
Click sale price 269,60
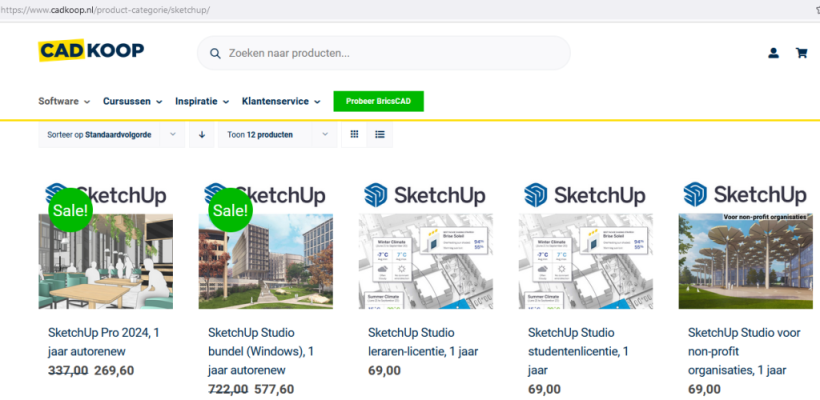[114, 371]
